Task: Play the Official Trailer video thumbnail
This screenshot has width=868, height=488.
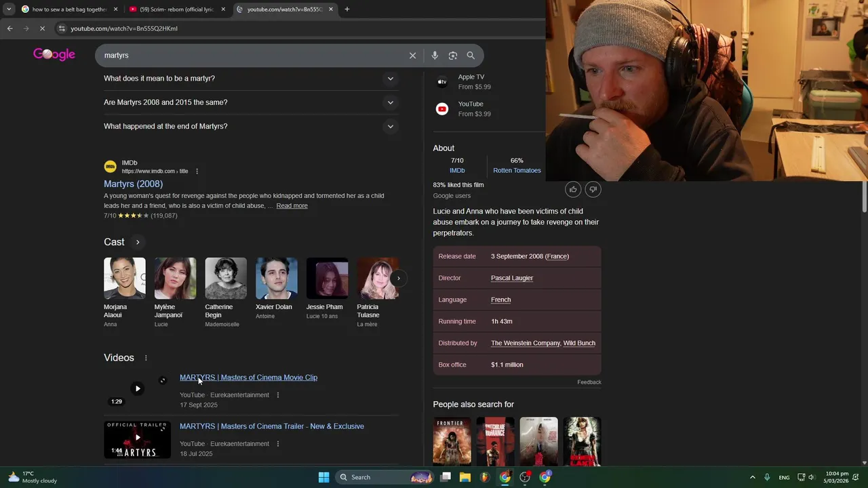Action: [137, 439]
